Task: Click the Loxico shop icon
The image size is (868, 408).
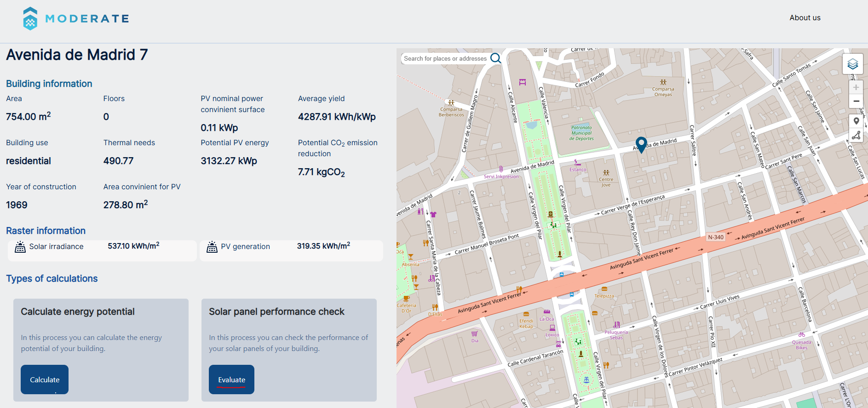Action: click(552, 328)
